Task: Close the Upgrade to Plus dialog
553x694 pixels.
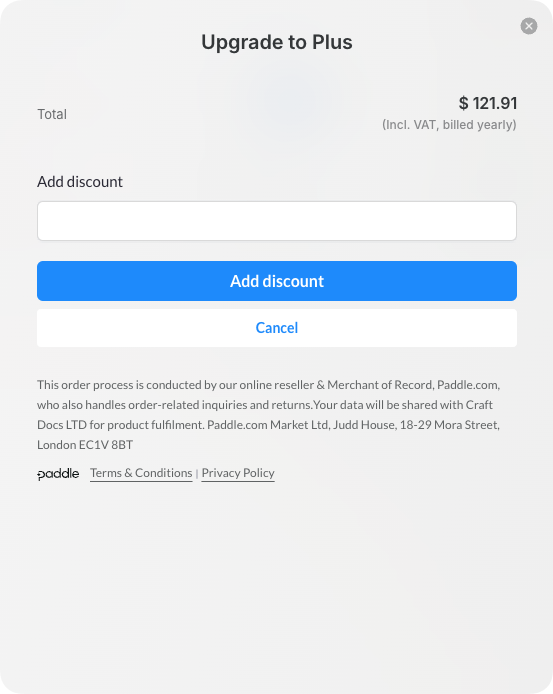Action: (x=529, y=26)
